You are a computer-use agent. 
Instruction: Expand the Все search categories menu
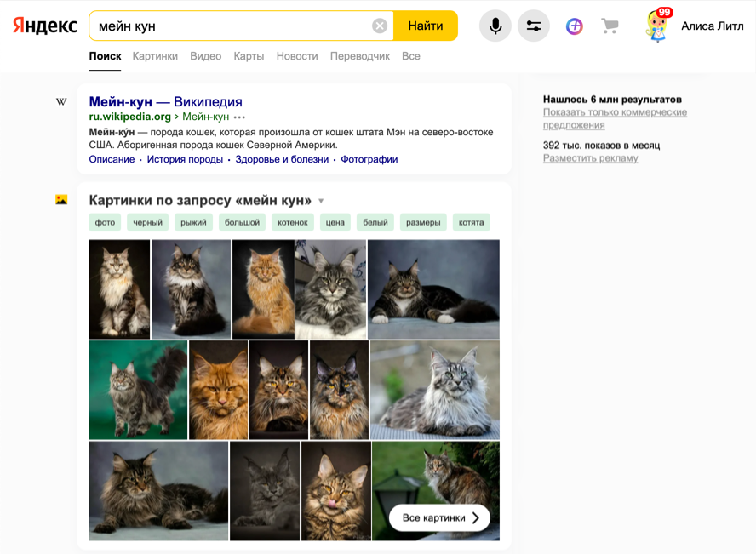pyautogui.click(x=411, y=56)
